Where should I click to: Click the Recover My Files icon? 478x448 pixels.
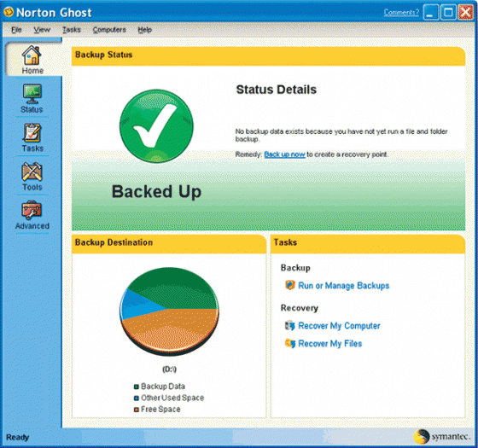point(290,343)
